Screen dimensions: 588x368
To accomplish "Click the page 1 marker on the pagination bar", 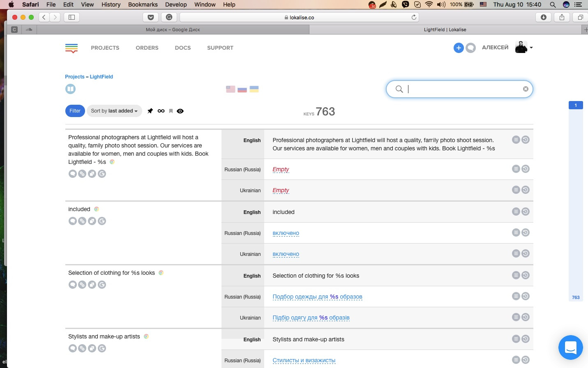I will pyautogui.click(x=576, y=105).
